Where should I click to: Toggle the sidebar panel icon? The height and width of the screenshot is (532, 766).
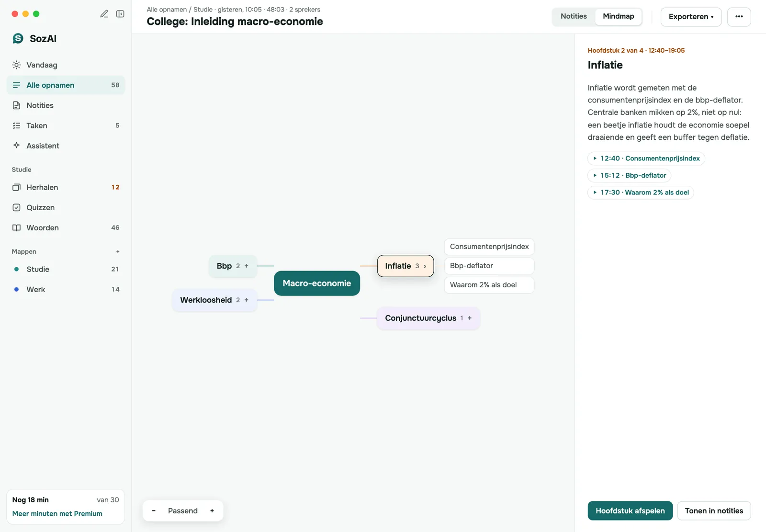[x=120, y=14]
